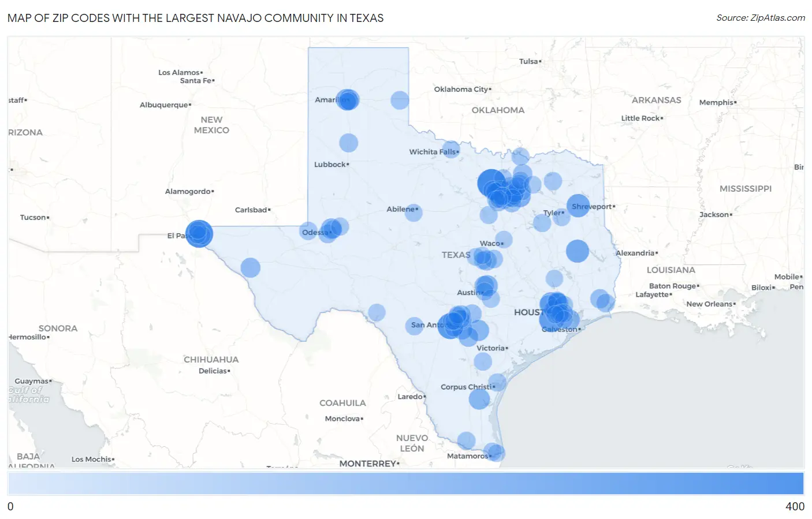Click the Carlsbad city label
812x519 pixels.
point(252,210)
